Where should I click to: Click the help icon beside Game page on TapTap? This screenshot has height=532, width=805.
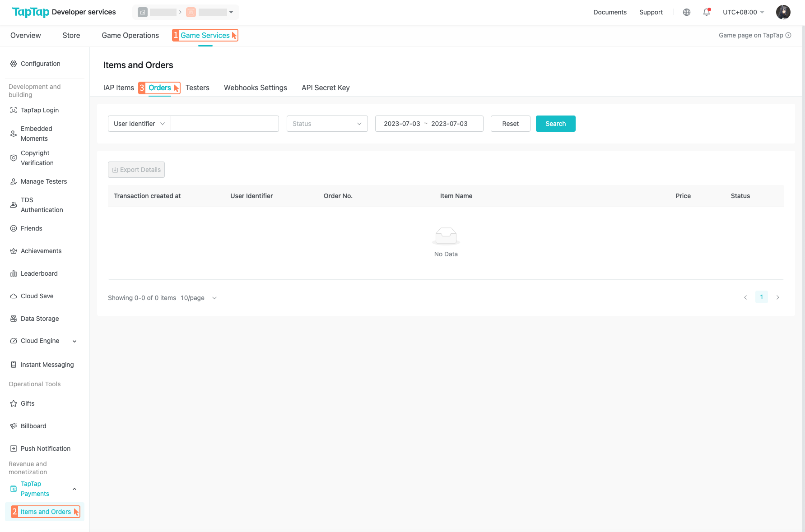click(x=788, y=35)
